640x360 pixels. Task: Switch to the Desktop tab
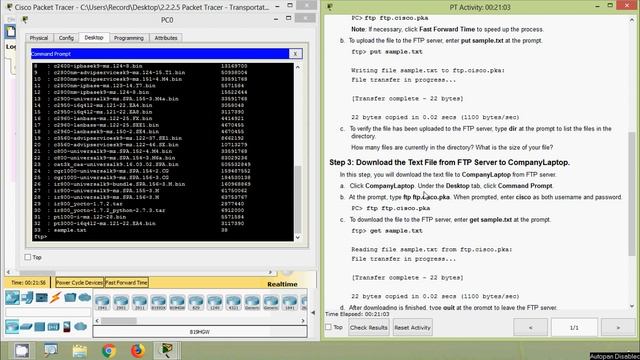tap(94, 38)
